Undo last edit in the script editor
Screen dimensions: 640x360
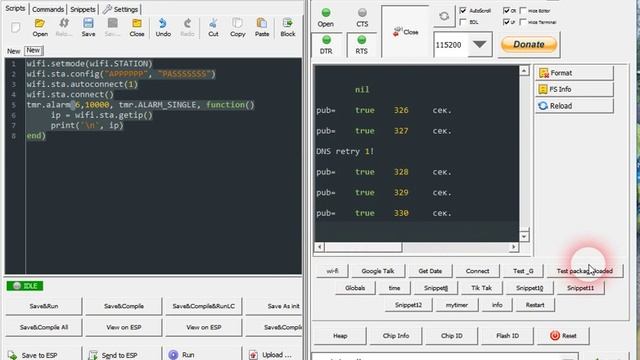pyautogui.click(x=163, y=27)
